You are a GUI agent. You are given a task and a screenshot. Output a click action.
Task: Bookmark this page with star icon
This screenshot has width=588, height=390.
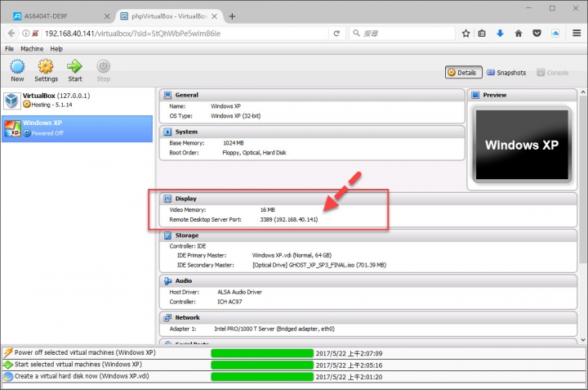465,34
